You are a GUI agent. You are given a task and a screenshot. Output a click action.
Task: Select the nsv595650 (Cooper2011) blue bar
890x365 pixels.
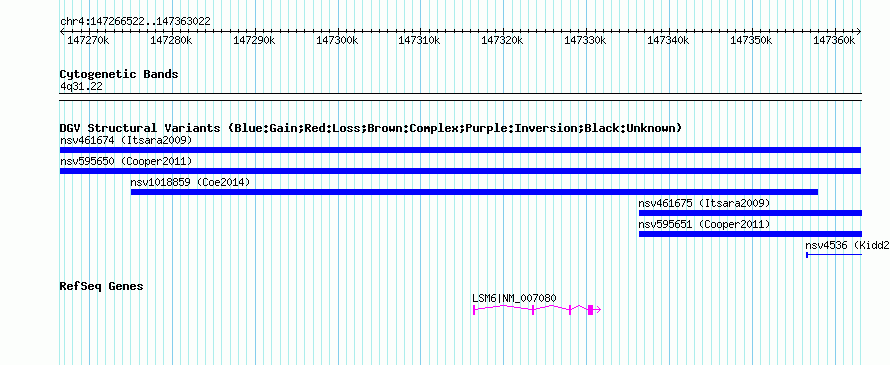pos(460,171)
